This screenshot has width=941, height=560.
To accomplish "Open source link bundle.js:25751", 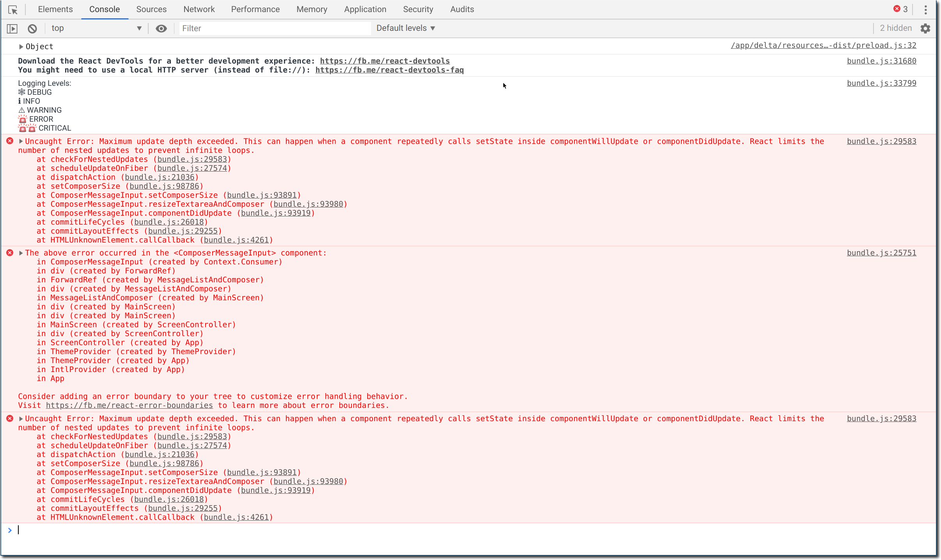I will click(881, 253).
